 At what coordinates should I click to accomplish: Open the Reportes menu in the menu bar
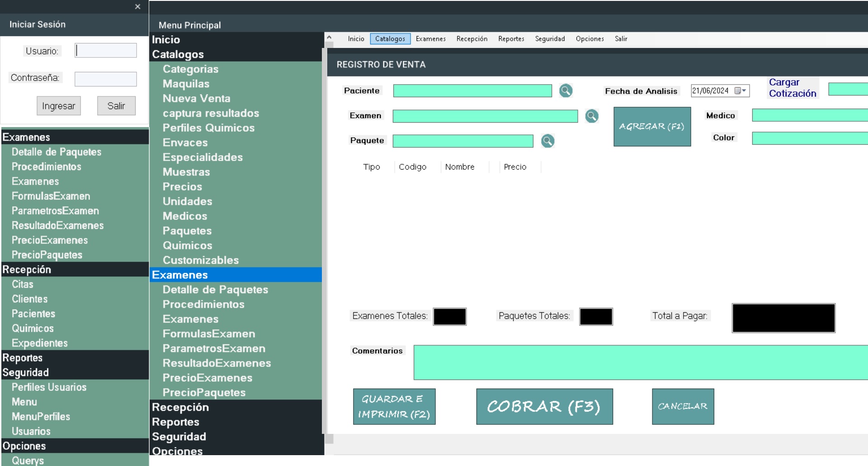point(511,39)
